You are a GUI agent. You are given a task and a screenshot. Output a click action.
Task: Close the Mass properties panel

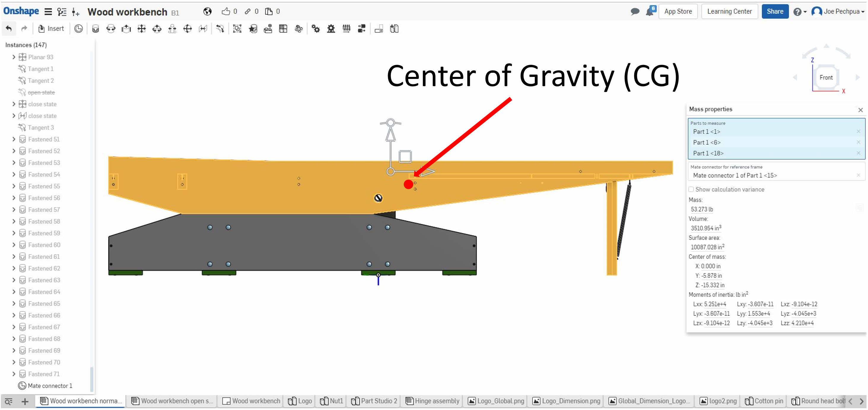860,110
